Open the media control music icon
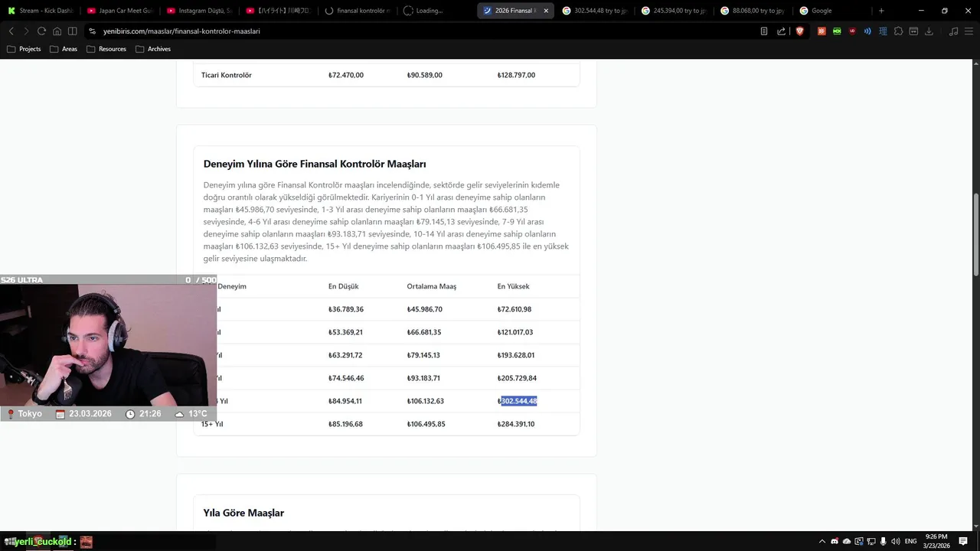This screenshot has width=980, height=551. point(953,31)
